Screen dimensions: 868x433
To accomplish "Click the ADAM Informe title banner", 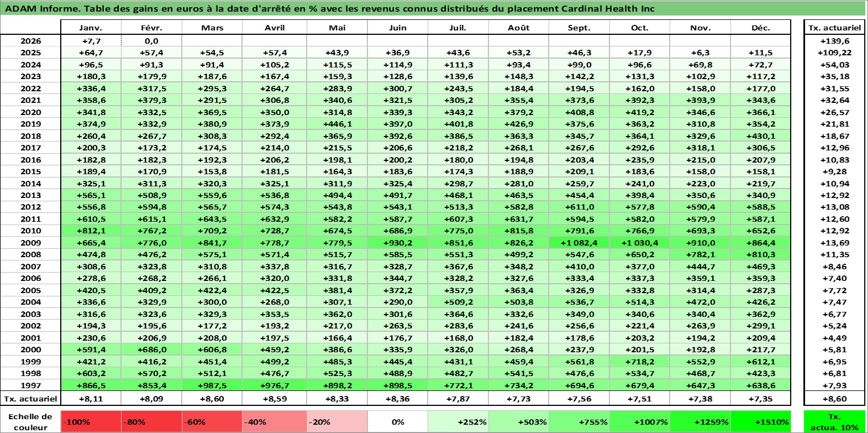I will point(433,8).
